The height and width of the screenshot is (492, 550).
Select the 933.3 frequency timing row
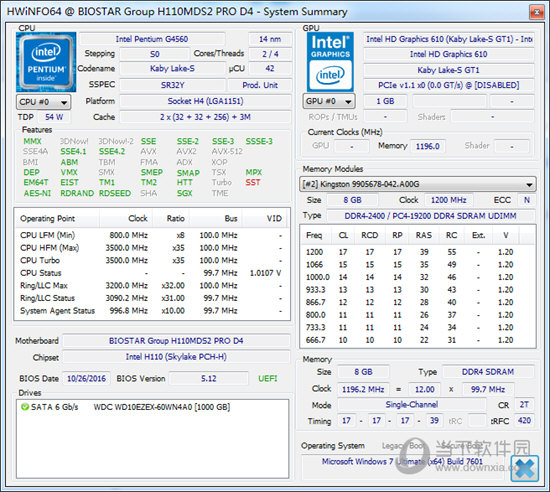coord(417,290)
